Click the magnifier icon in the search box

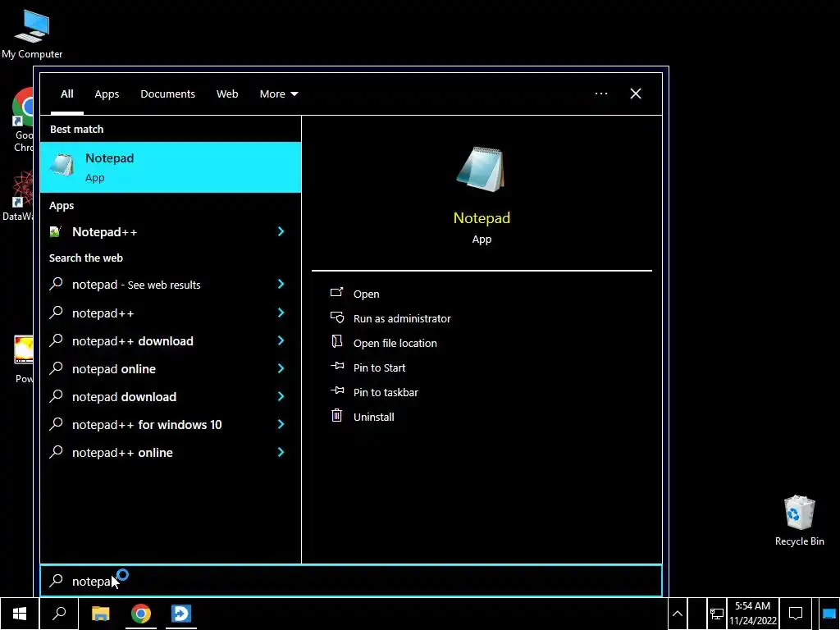pyautogui.click(x=56, y=581)
